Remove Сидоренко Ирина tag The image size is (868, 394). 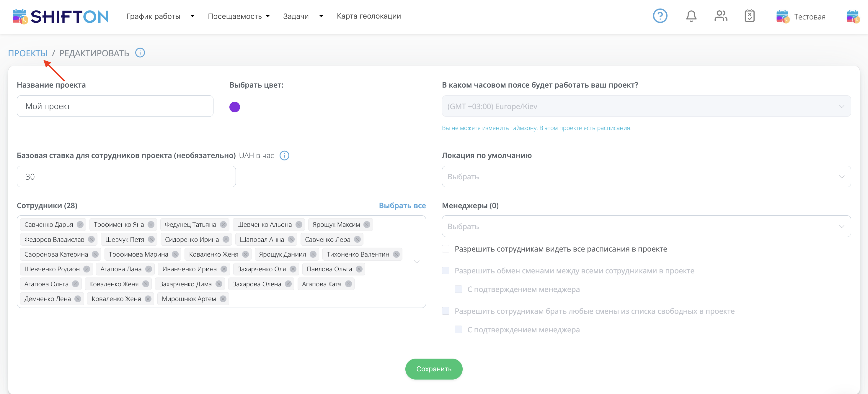(x=226, y=239)
